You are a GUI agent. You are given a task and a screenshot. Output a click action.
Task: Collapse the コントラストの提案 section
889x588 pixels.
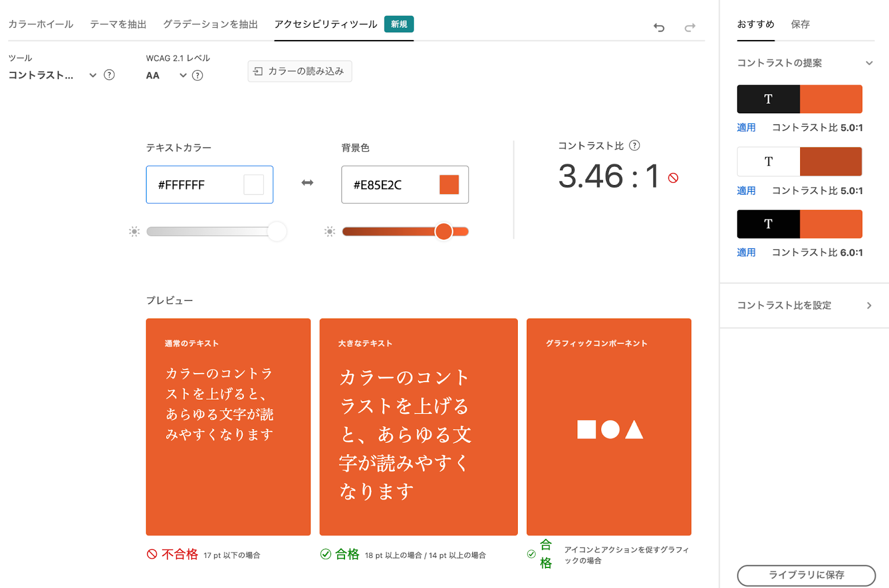click(869, 63)
